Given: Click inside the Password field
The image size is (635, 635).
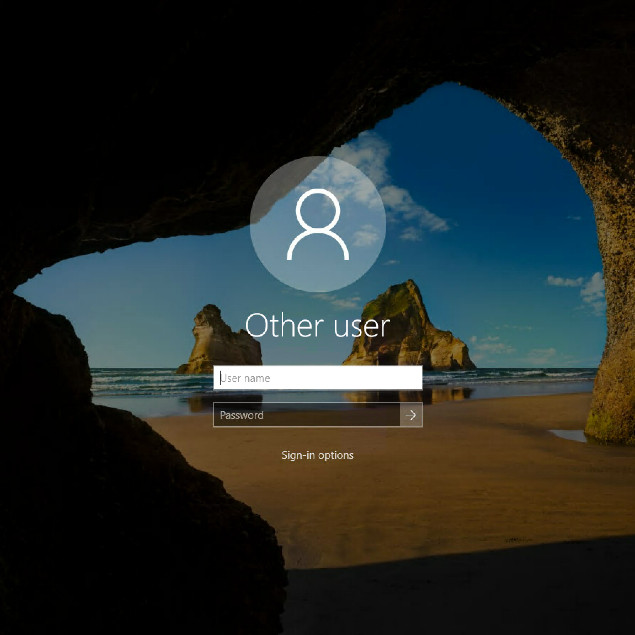Looking at the screenshot, I should pyautogui.click(x=306, y=415).
